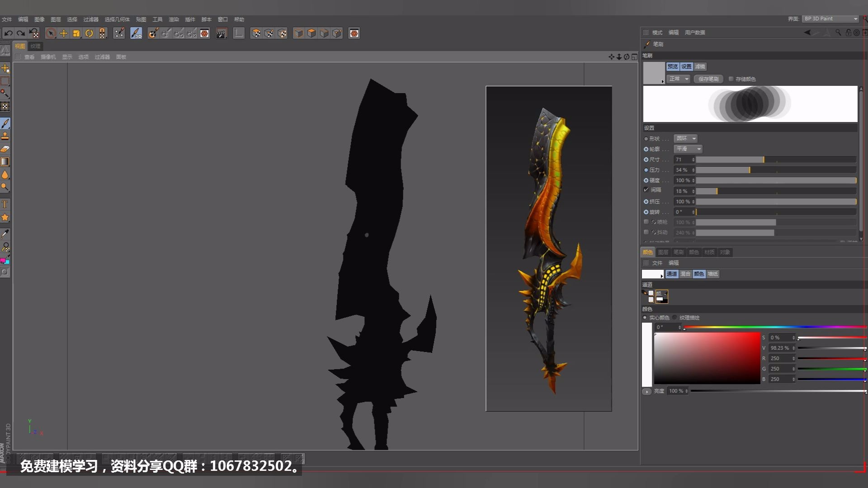
Task: Click the Undo arrow icon
Action: tap(8, 33)
